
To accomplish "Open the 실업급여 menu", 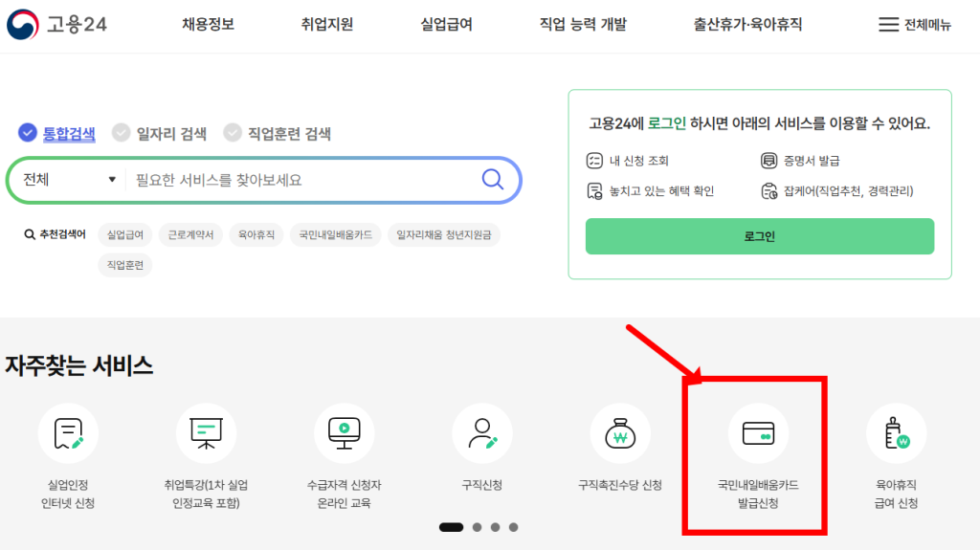I will click(x=446, y=25).
